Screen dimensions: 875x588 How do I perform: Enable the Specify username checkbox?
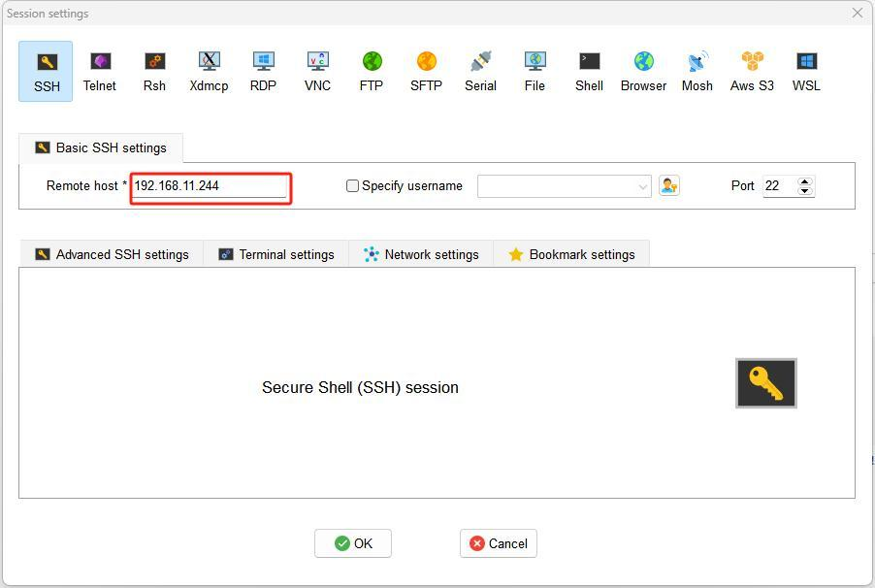click(352, 186)
